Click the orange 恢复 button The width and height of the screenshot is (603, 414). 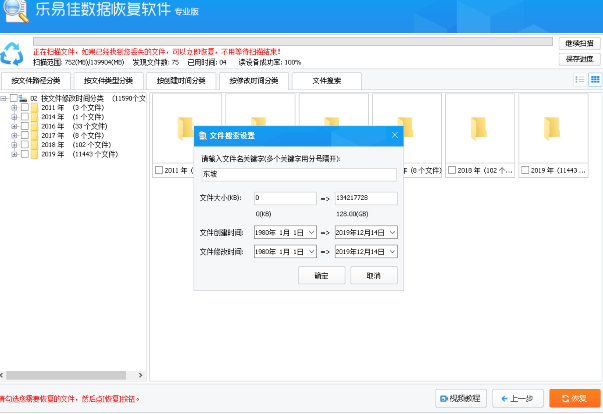tap(575, 399)
